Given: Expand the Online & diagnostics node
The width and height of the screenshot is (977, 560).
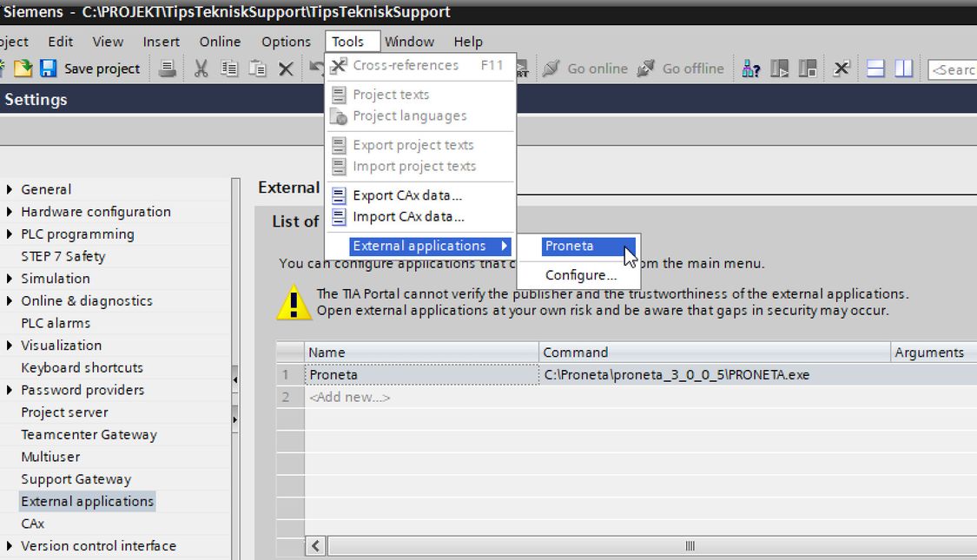Looking at the screenshot, I should 10,301.
